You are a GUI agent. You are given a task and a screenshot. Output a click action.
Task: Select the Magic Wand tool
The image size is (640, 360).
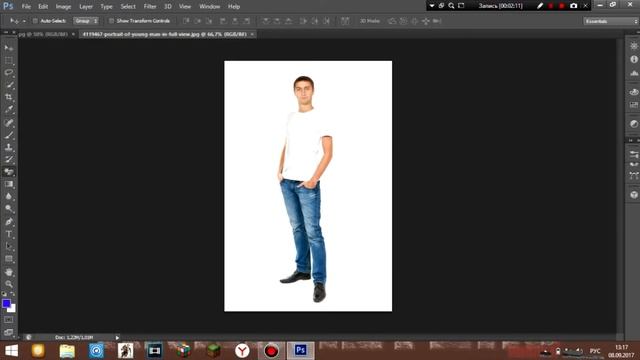pos(9,85)
